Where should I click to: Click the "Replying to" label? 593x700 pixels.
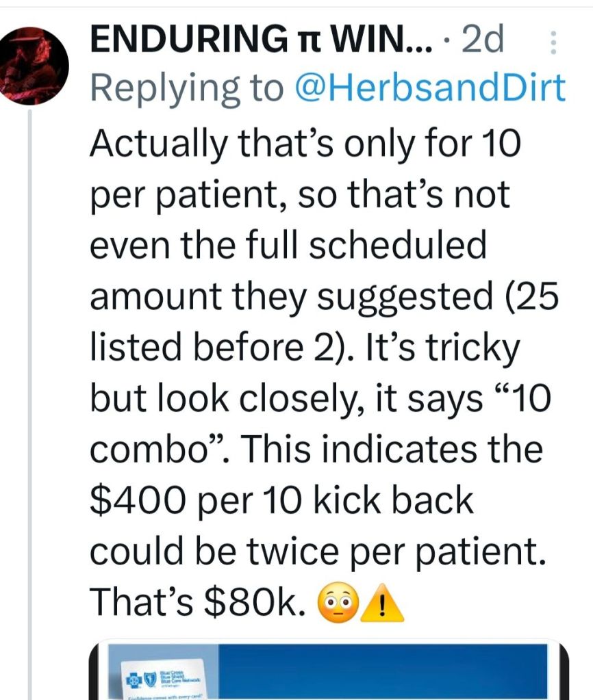[186, 87]
